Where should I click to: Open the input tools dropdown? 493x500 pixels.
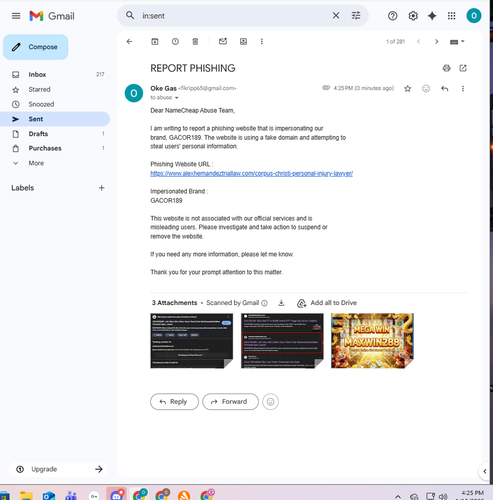(457, 42)
